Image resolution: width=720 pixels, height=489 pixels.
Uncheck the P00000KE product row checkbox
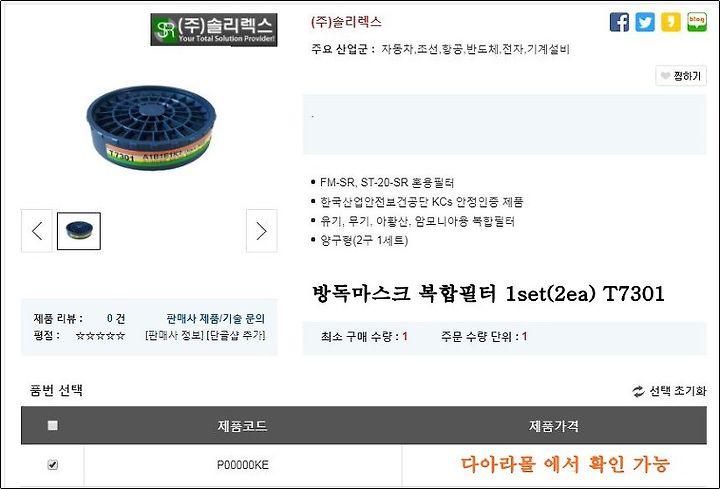53,465
